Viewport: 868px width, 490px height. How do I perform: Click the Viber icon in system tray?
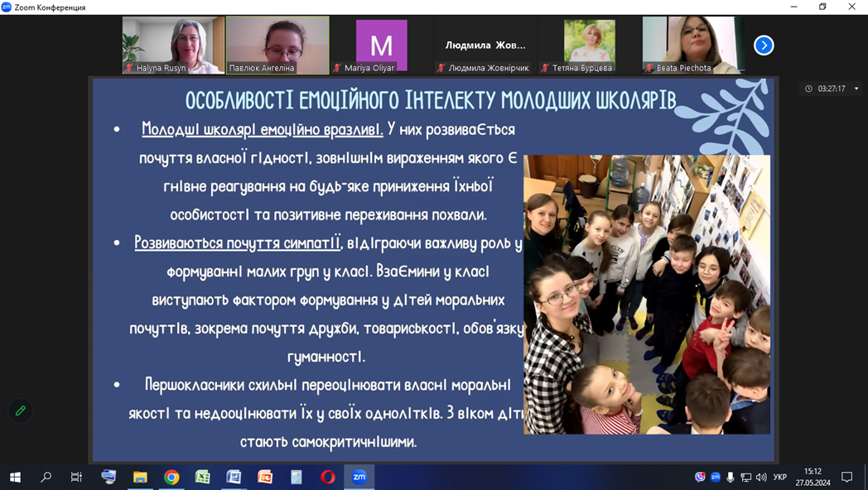700,477
